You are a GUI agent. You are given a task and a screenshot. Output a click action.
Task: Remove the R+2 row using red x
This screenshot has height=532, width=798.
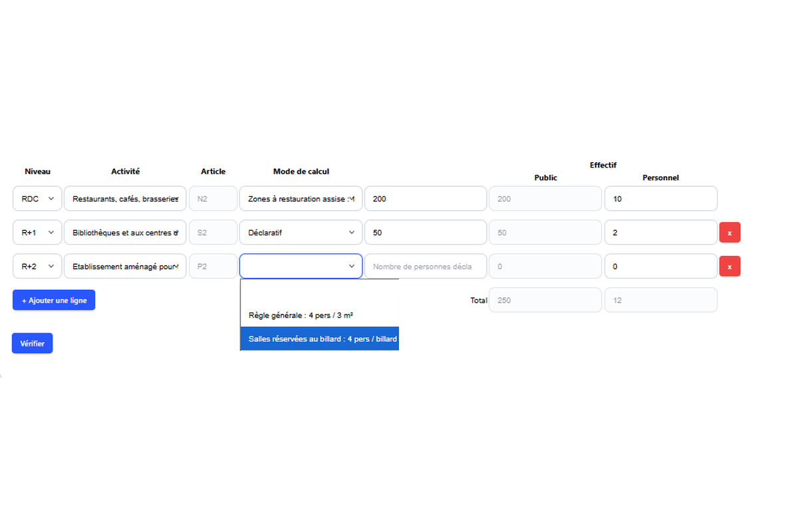[730, 267]
